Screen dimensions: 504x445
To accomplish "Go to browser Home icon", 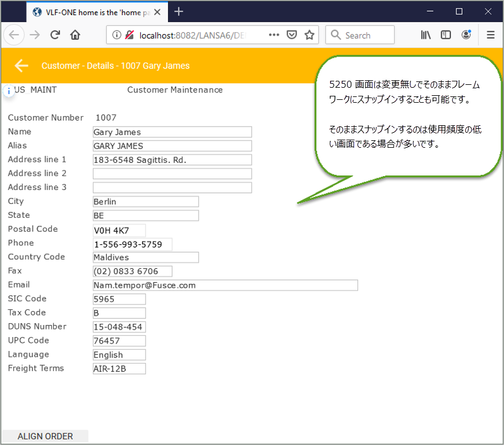I will (75, 35).
